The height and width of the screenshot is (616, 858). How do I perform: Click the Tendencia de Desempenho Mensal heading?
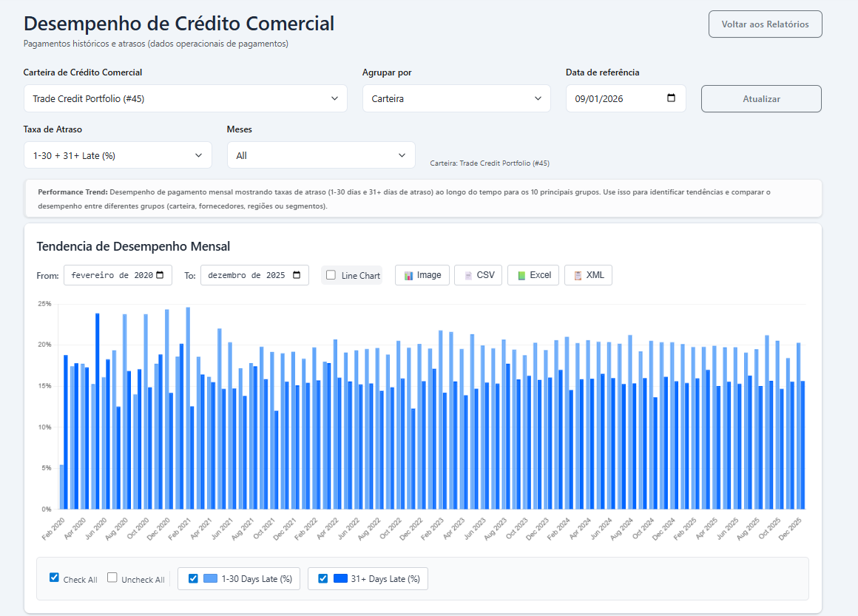[x=133, y=246]
